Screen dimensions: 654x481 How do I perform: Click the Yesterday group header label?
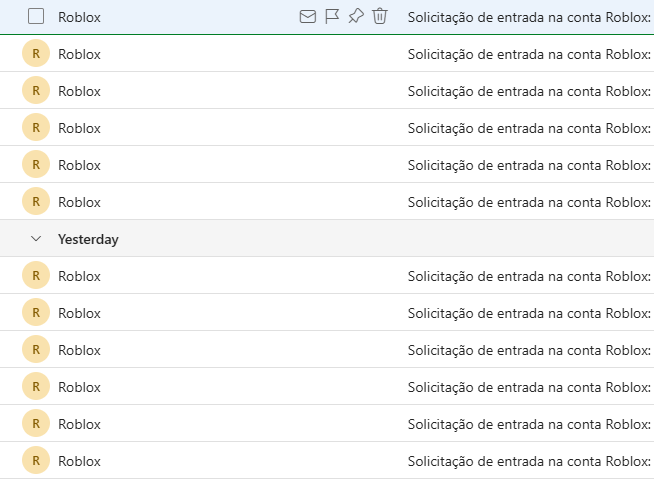coord(88,239)
